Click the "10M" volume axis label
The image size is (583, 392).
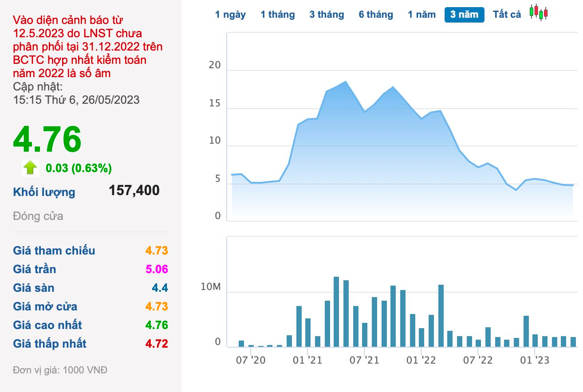pos(210,287)
